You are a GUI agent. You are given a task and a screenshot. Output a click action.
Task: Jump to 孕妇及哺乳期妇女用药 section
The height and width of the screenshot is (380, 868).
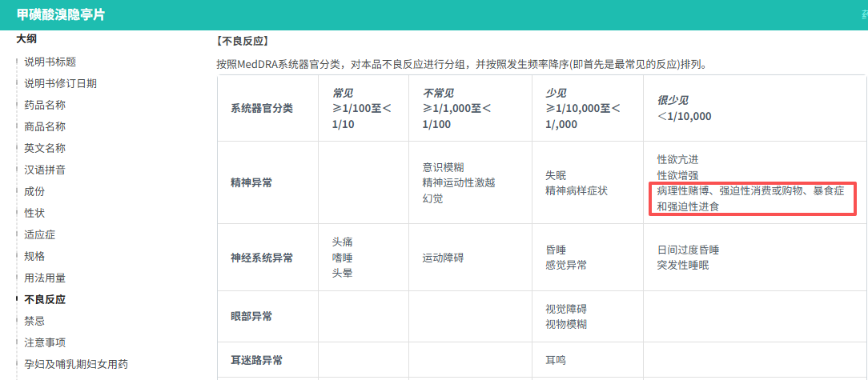pyautogui.click(x=76, y=364)
